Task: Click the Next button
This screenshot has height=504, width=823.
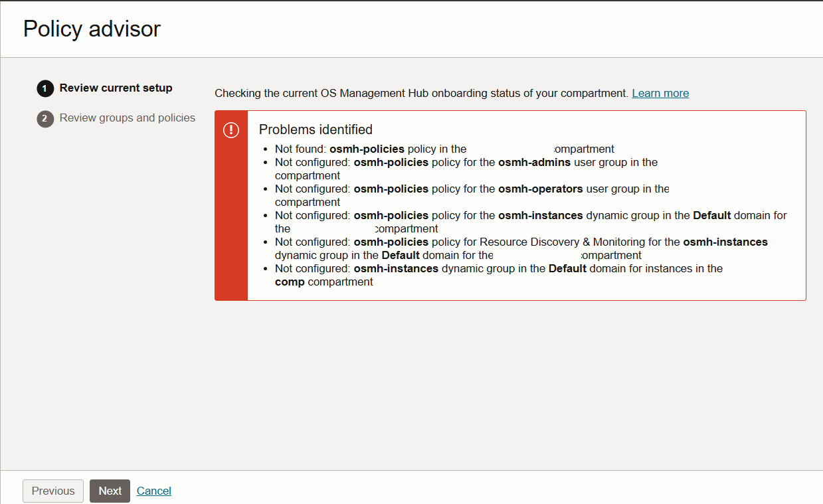Action: [x=110, y=491]
